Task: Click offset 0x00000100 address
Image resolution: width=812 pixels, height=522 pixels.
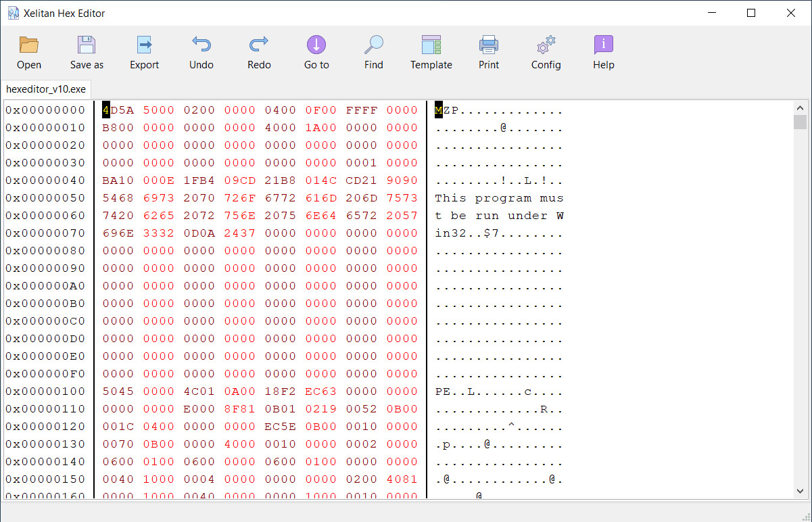Action: click(x=45, y=391)
